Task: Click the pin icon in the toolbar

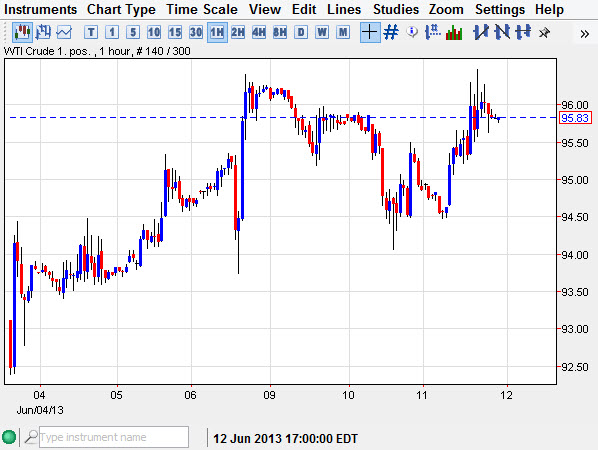Action: [544, 33]
